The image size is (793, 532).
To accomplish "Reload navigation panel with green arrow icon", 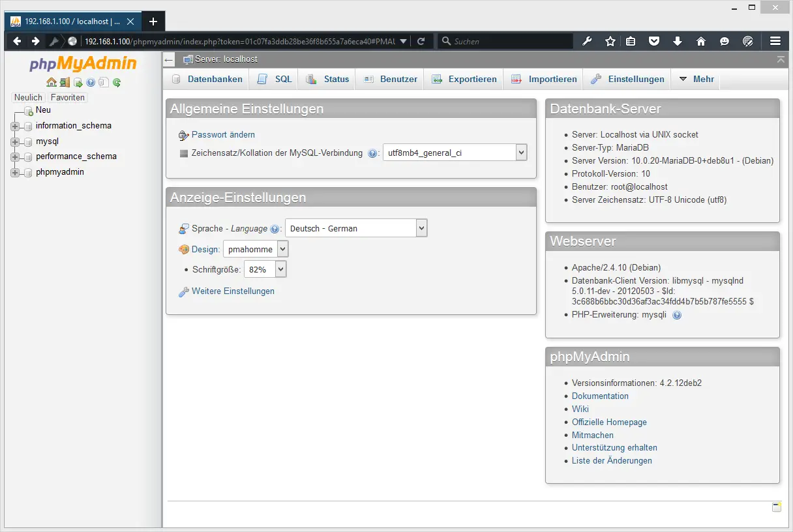I will pyautogui.click(x=117, y=82).
